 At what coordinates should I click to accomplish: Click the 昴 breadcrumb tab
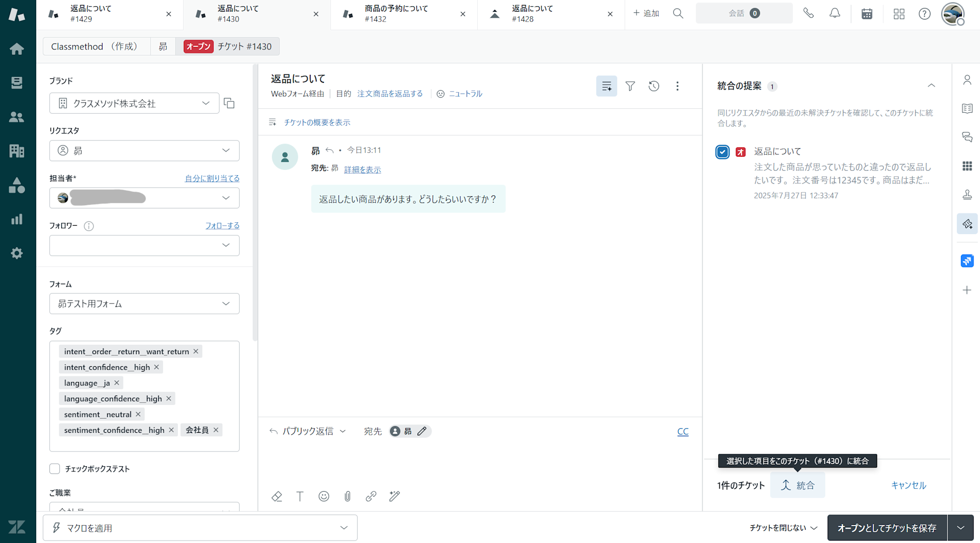[163, 47]
